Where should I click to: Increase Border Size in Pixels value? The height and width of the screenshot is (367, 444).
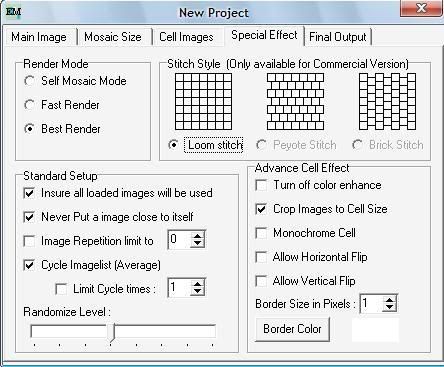(x=389, y=299)
